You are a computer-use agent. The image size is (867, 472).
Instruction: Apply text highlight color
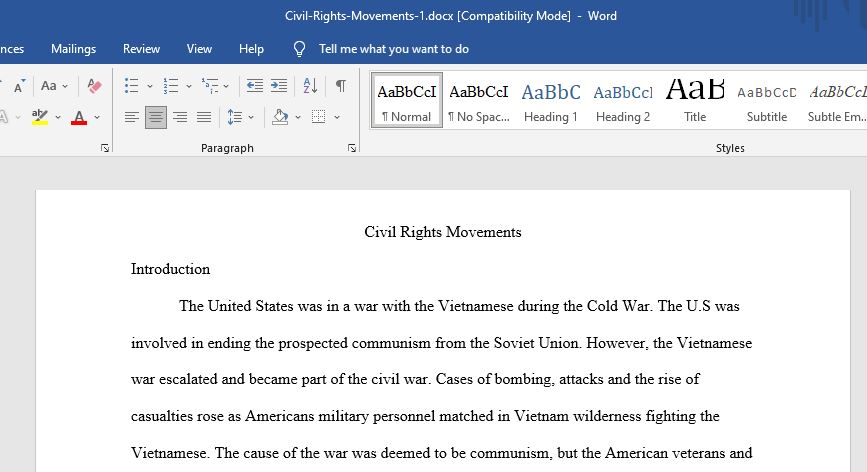(x=40, y=117)
